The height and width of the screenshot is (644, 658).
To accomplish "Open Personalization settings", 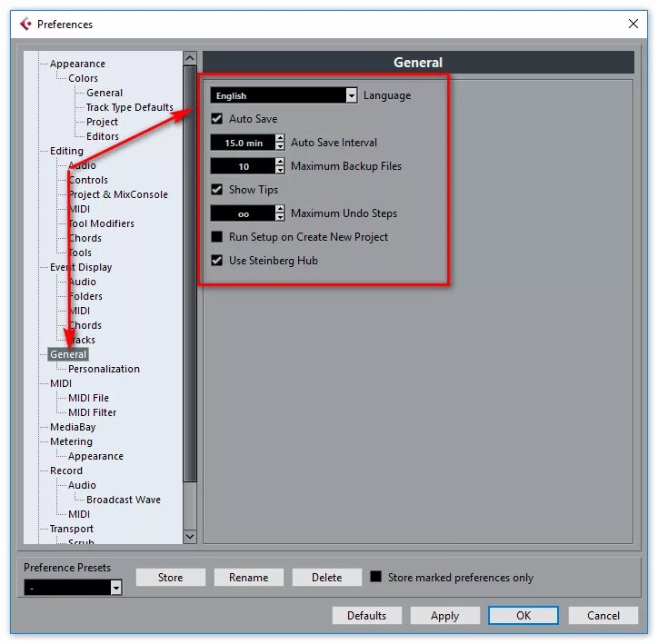I will tap(105, 369).
